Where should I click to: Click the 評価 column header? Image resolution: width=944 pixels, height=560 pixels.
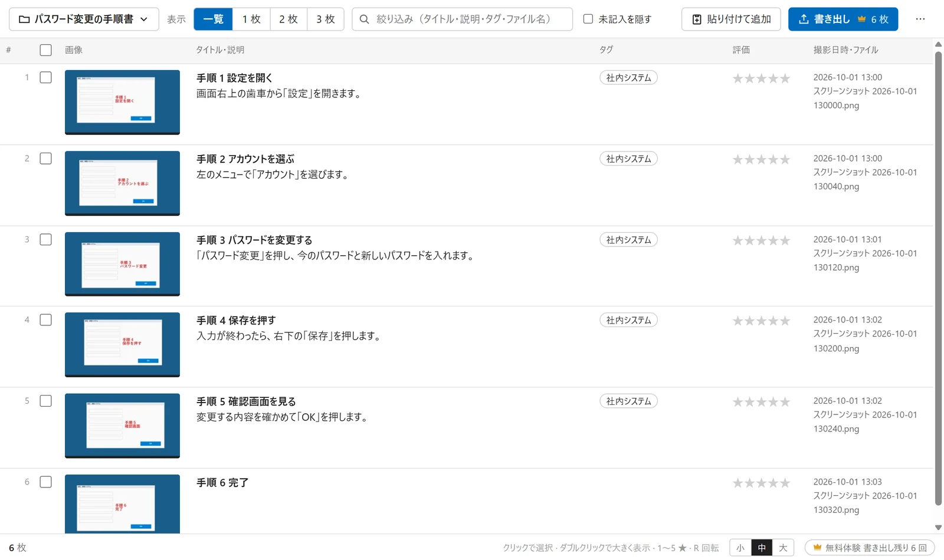pyautogui.click(x=741, y=50)
